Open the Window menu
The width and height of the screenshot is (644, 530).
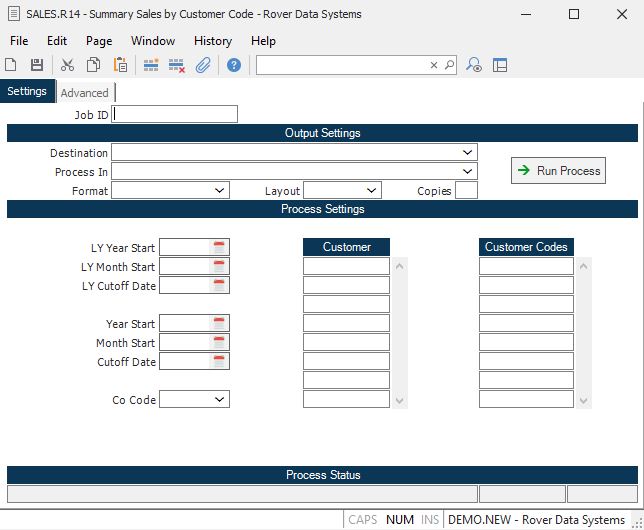(152, 41)
